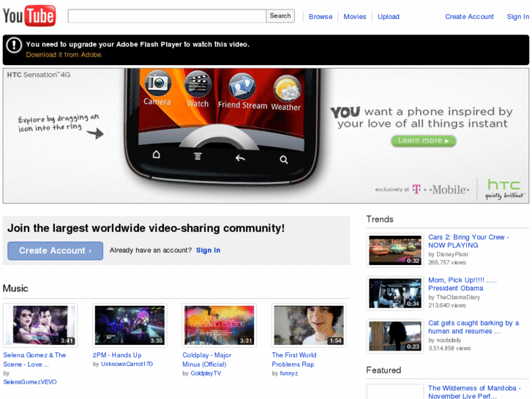Screen dimensions: 532x399
Task: Click Selena Gomez & The Scene title link
Action: pyautogui.click(x=34, y=359)
